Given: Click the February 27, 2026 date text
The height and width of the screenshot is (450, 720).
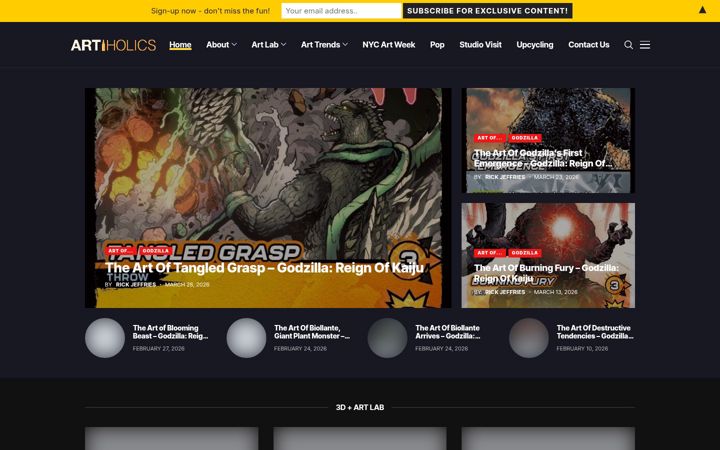Looking at the screenshot, I should tap(158, 349).
